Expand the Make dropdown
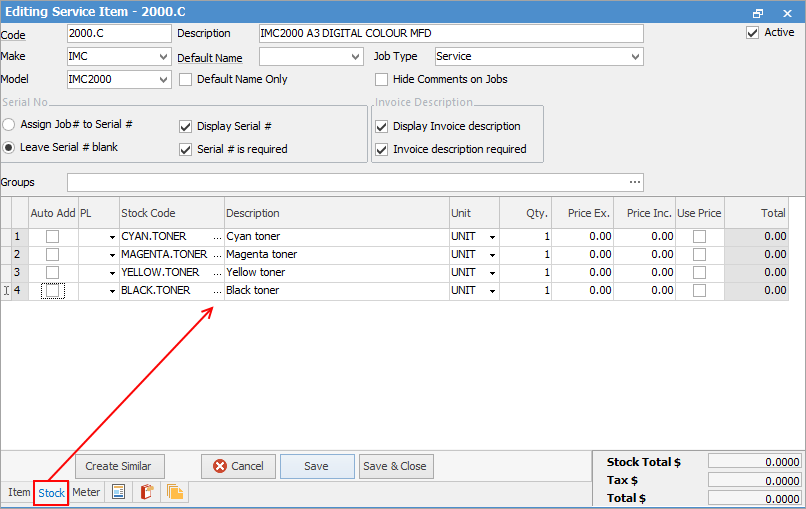 pyautogui.click(x=163, y=57)
